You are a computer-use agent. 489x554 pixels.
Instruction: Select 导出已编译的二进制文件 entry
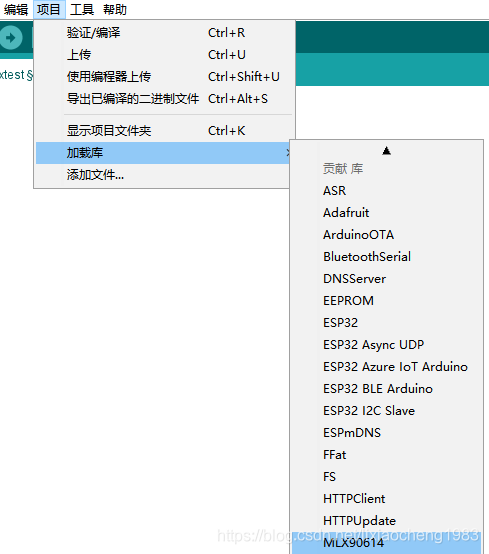click(165, 99)
